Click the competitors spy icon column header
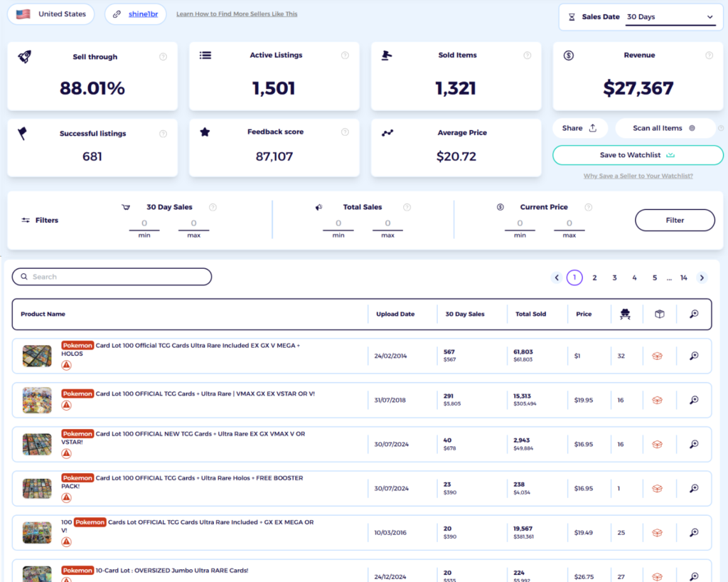 626,314
